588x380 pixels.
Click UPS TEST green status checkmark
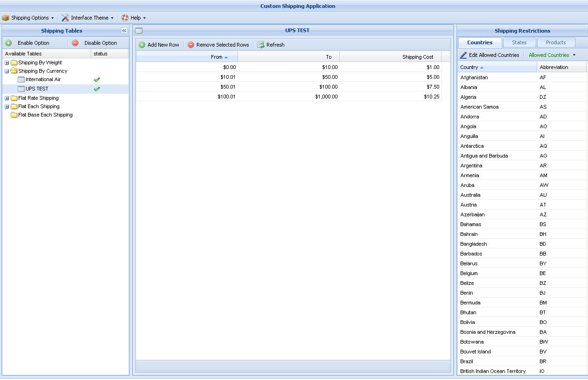(x=97, y=89)
